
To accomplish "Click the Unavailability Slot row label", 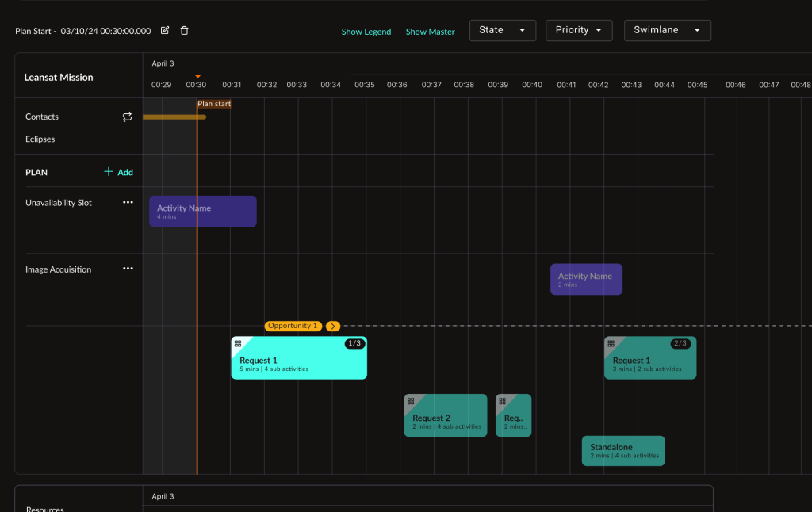I will (x=59, y=202).
